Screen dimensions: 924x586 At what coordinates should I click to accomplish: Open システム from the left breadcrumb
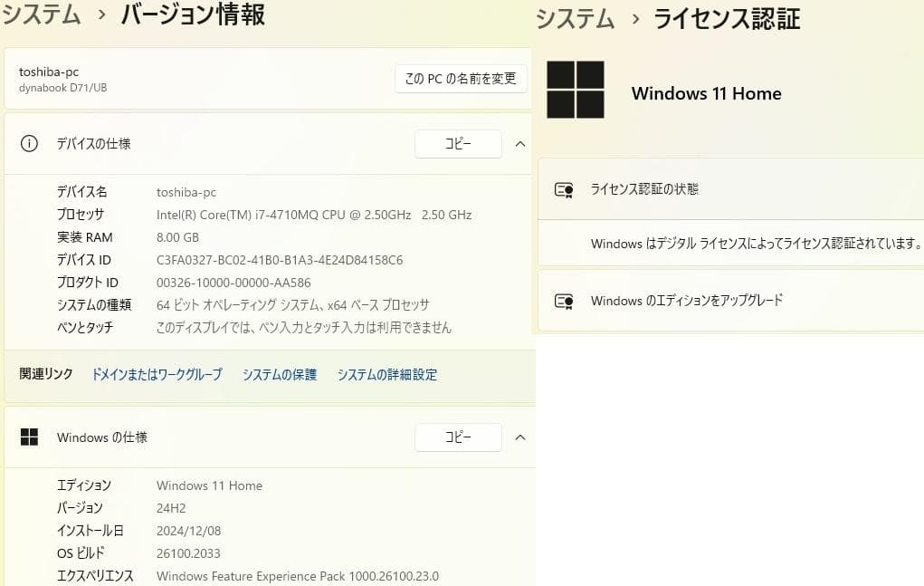[42, 14]
